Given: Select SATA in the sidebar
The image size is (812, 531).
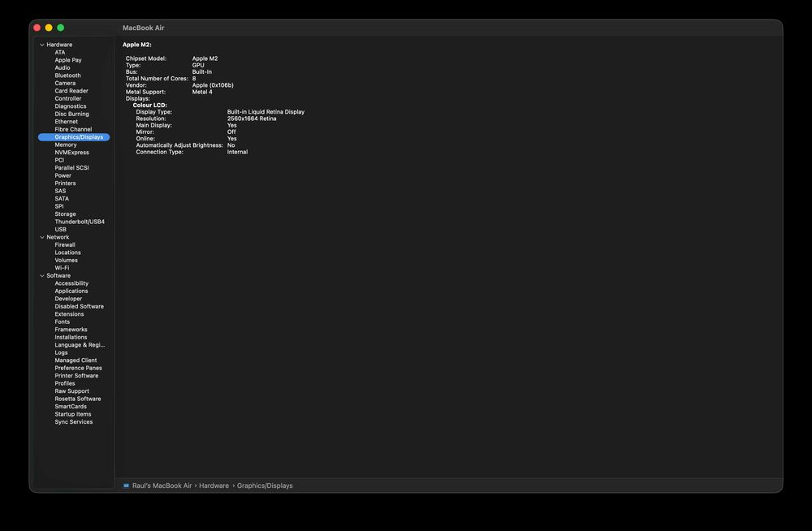Looking at the screenshot, I should 63,199.
